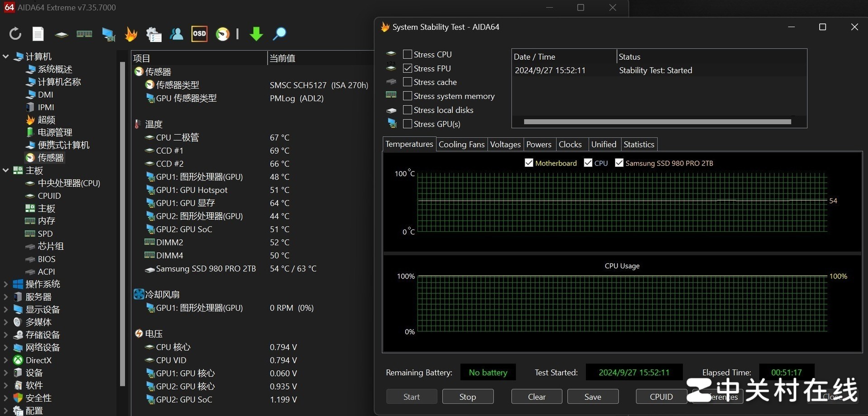Select the CPU VID voltage row
This screenshot has height=416, width=868.
coord(252,360)
